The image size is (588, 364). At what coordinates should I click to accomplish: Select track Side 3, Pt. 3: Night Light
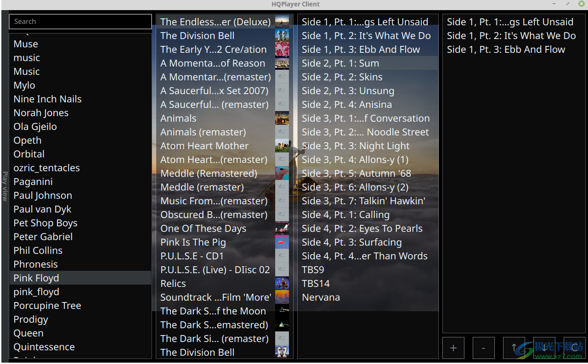(368, 146)
